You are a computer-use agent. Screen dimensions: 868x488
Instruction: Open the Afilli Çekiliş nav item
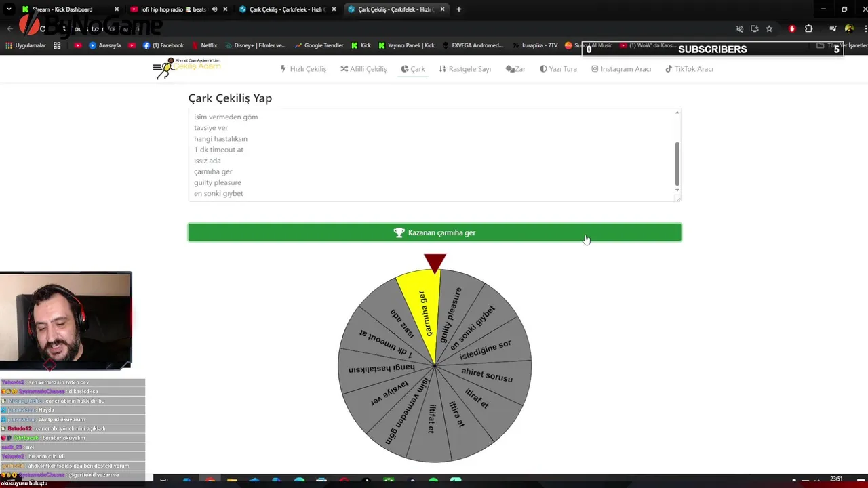(363, 69)
